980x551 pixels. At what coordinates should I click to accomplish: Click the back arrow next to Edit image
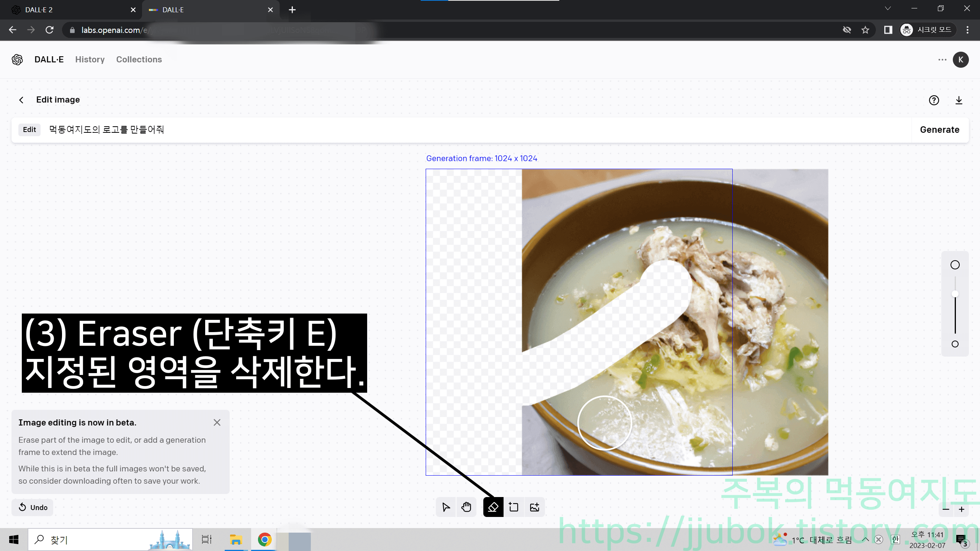point(21,99)
